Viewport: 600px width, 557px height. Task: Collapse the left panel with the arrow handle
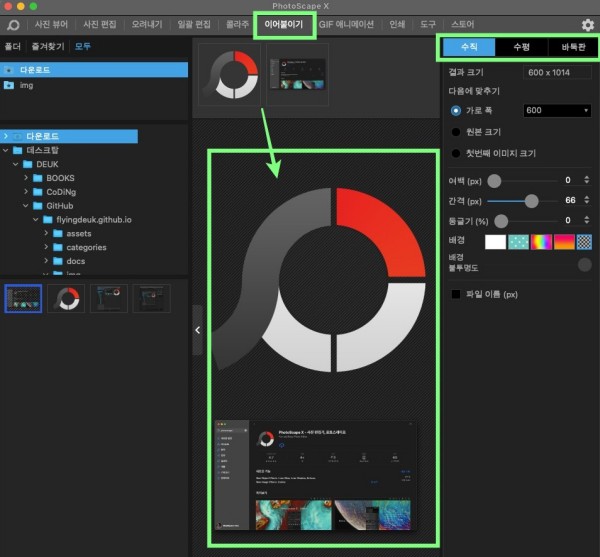point(197,329)
